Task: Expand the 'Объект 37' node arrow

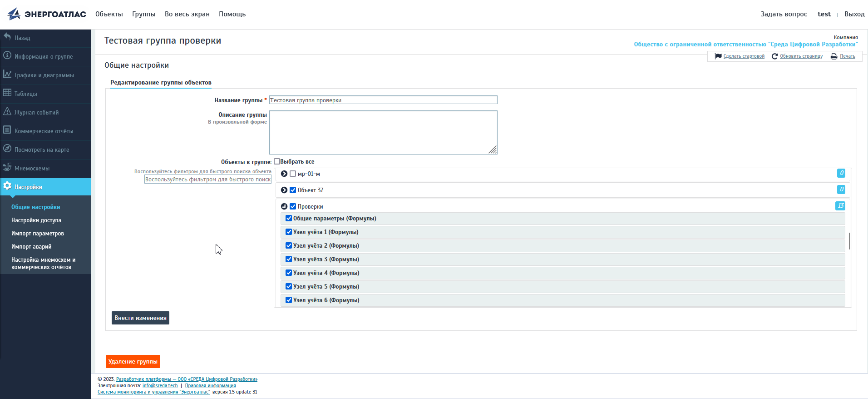Action: click(x=284, y=190)
